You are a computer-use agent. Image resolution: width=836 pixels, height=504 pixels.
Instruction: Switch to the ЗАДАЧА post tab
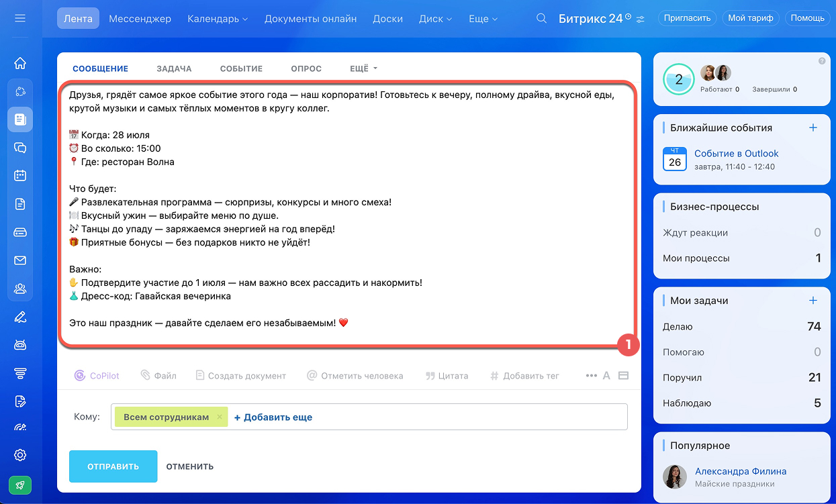click(174, 68)
